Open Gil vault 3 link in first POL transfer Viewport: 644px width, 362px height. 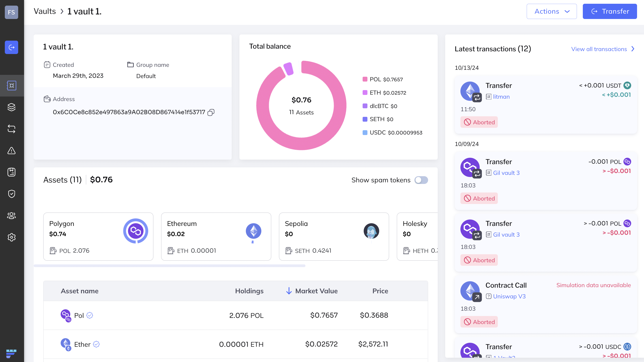pyautogui.click(x=506, y=173)
